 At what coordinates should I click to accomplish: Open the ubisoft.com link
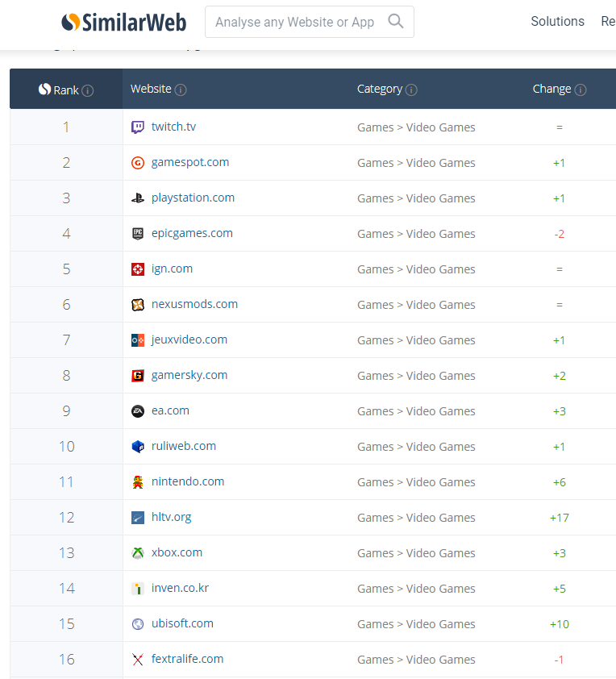click(182, 624)
